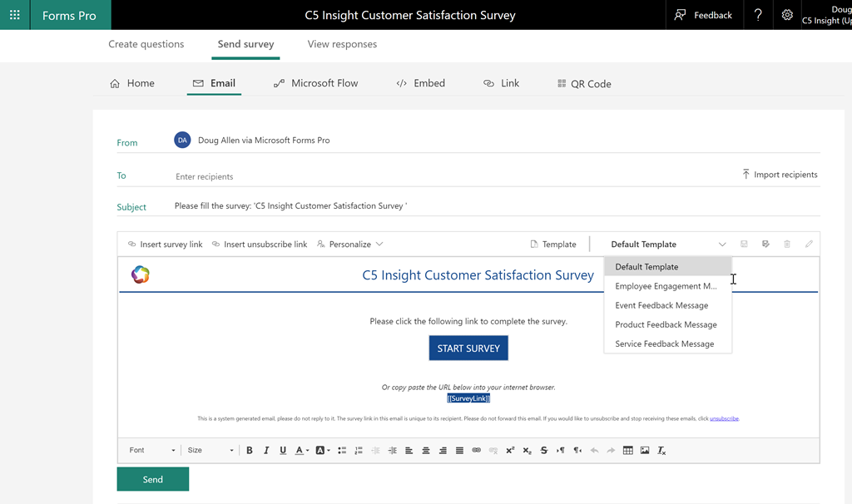
Task: Choose the Microsoft Flow send option
Action: [x=315, y=83]
